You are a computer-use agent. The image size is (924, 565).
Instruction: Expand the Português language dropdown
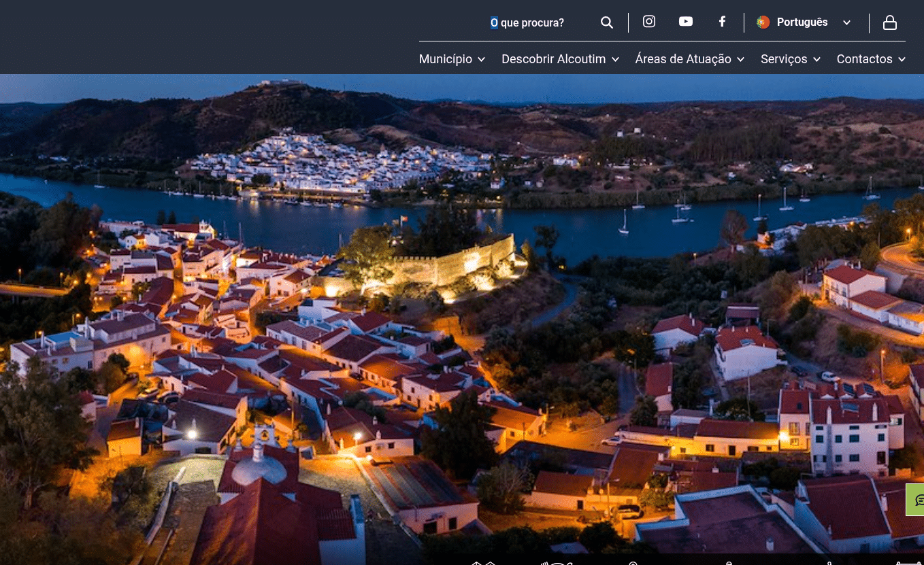(846, 22)
